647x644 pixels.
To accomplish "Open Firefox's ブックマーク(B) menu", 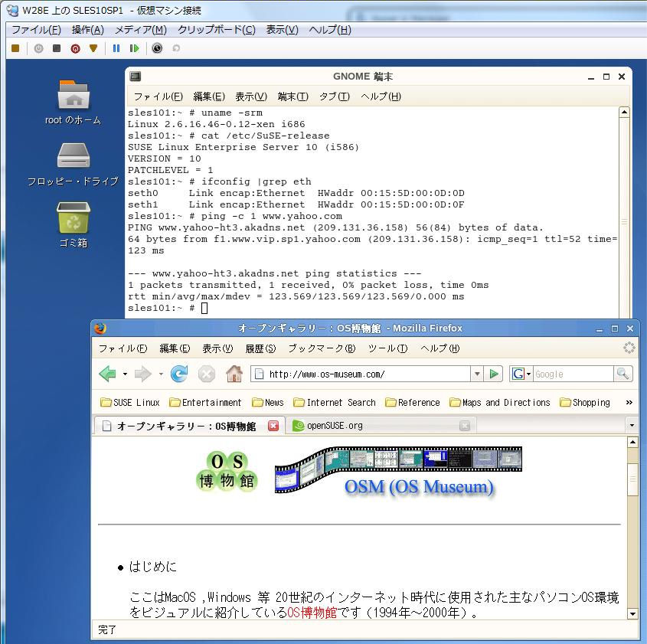I will pyautogui.click(x=322, y=348).
